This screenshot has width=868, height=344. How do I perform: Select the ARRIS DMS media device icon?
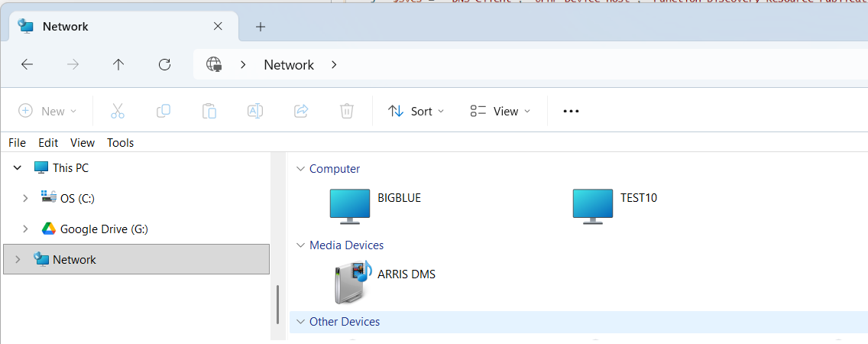(x=352, y=283)
